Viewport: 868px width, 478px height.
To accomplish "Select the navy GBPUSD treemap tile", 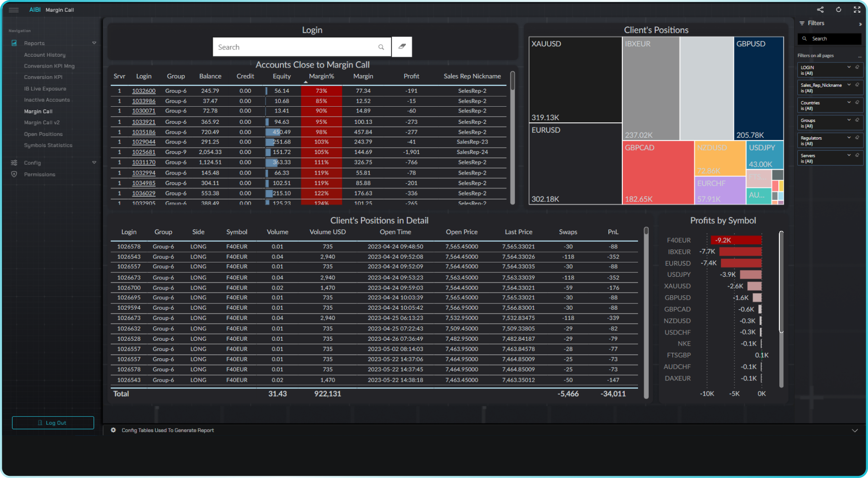I will coord(759,89).
